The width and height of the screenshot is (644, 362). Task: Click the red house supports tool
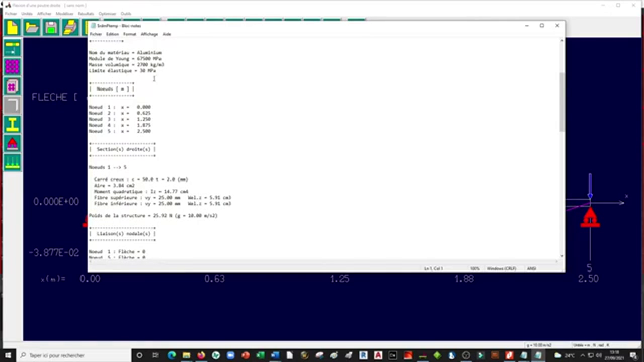tap(12, 144)
